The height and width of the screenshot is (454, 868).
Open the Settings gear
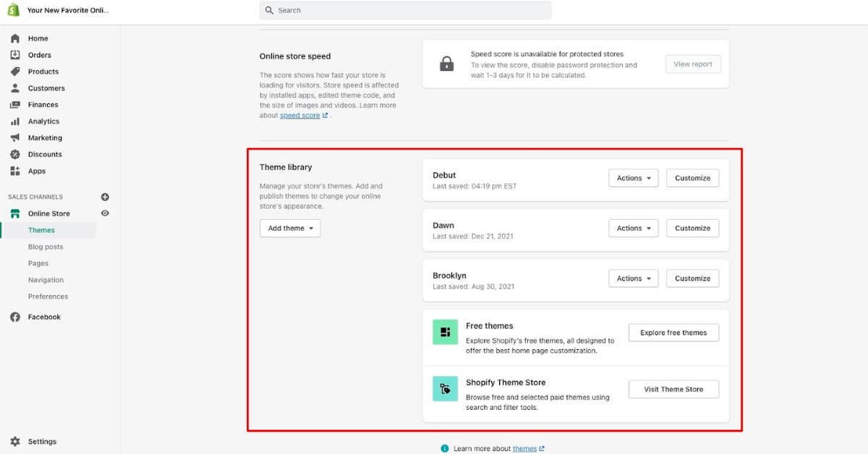[16, 441]
